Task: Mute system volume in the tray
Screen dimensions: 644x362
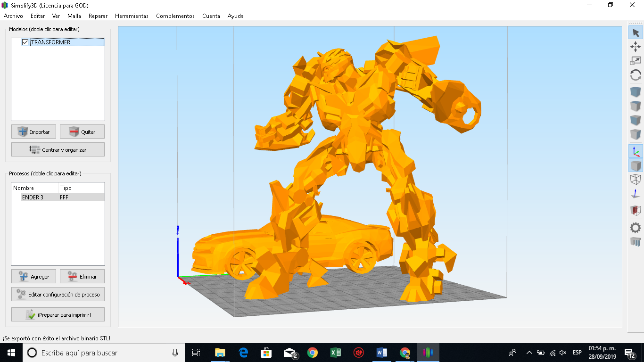Action: click(x=564, y=352)
